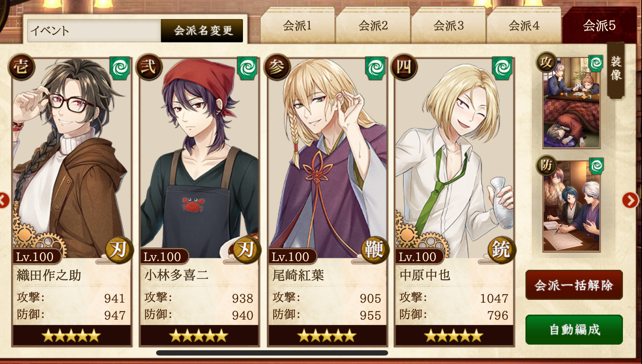642x364 pixels.
Task: Go to previous page with left red arrow
Action: point(4,200)
